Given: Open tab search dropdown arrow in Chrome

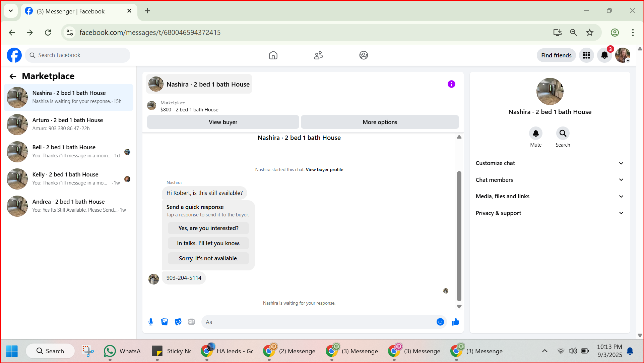Looking at the screenshot, I should 11,11.
